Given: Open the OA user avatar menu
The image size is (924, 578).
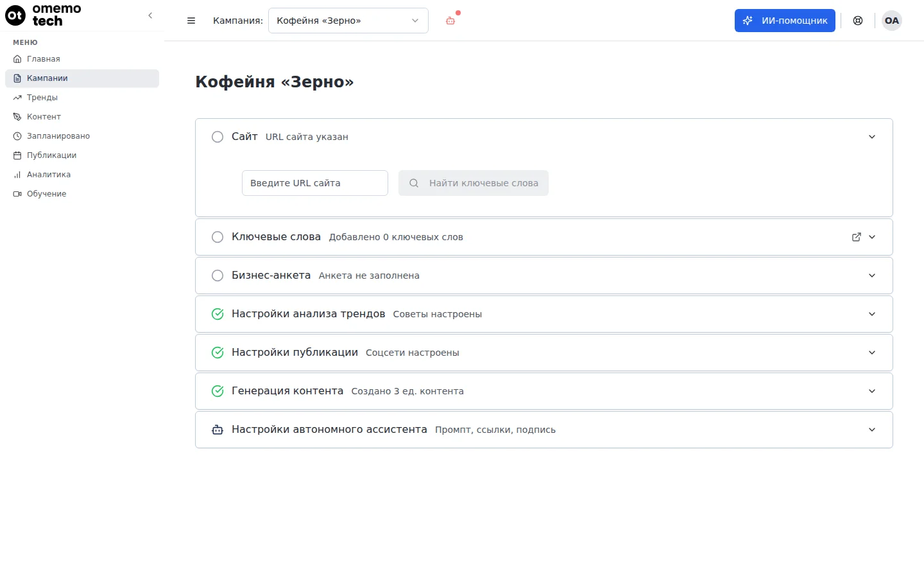Looking at the screenshot, I should (x=892, y=21).
